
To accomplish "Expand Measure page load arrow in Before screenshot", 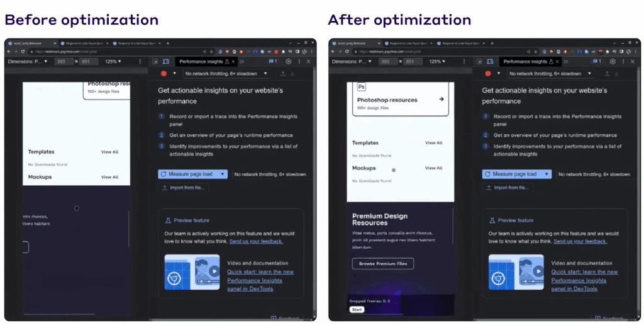I will 223,174.
